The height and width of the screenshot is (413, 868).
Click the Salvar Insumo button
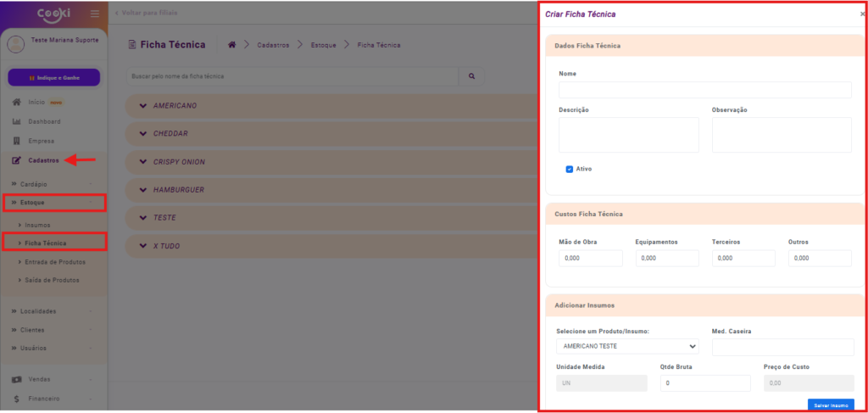(x=830, y=405)
